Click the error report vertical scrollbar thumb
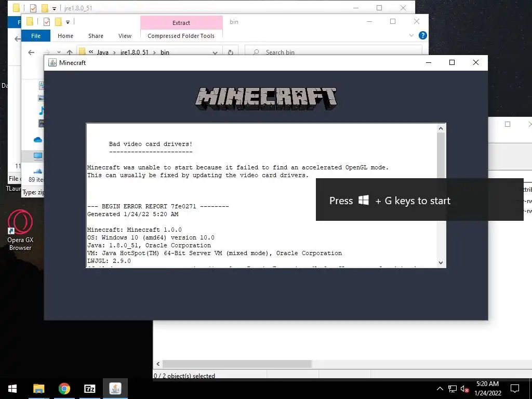 (x=441, y=155)
